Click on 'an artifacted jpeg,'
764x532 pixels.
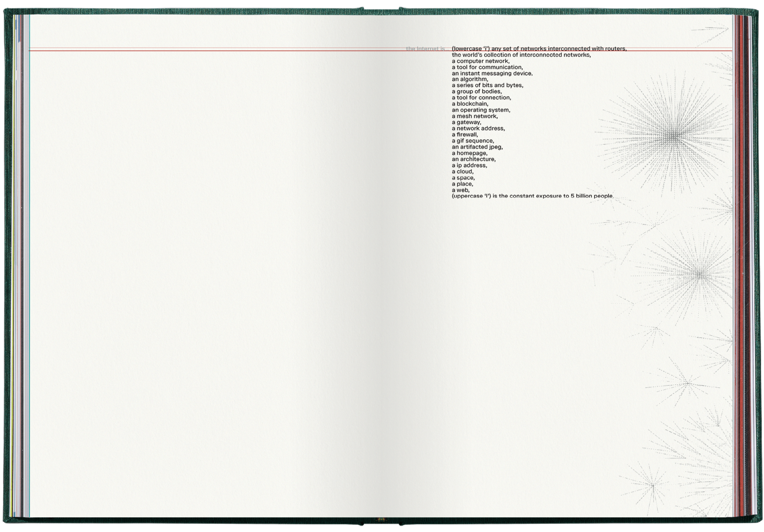(477, 147)
